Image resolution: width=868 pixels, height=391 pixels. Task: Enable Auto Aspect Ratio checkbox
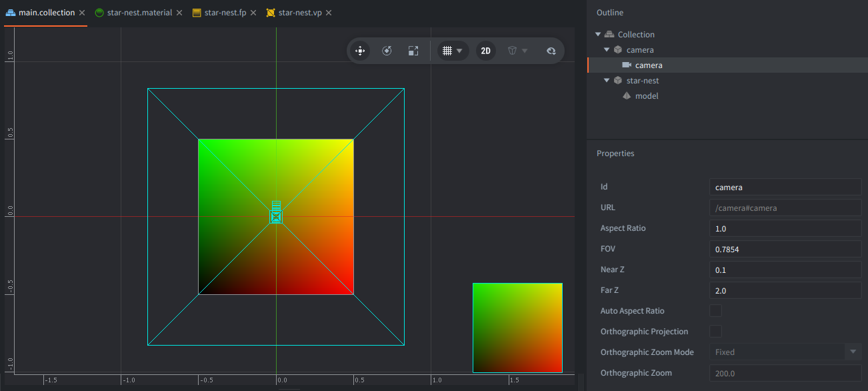coord(716,311)
